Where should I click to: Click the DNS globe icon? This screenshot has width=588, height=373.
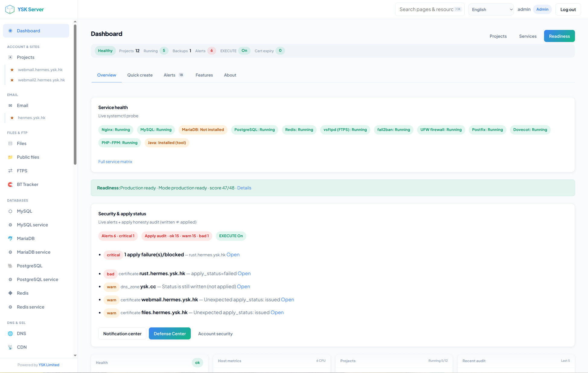pos(10,334)
